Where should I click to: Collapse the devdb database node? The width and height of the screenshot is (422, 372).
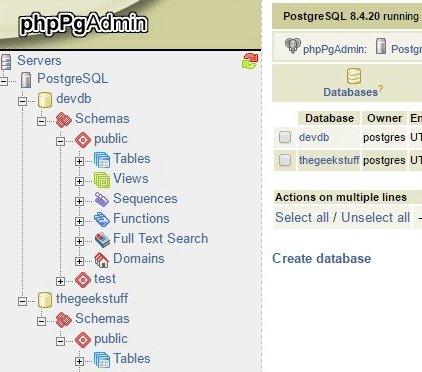point(22,101)
